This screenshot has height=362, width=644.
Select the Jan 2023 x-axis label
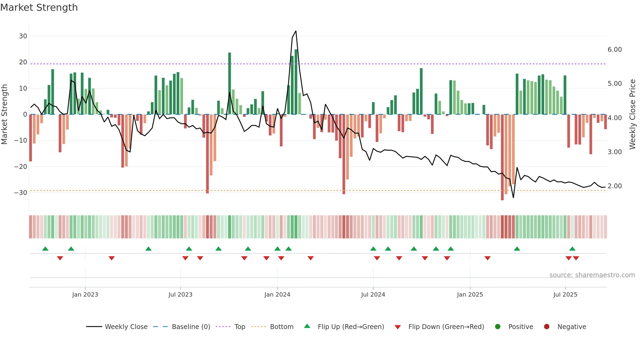[85, 294]
